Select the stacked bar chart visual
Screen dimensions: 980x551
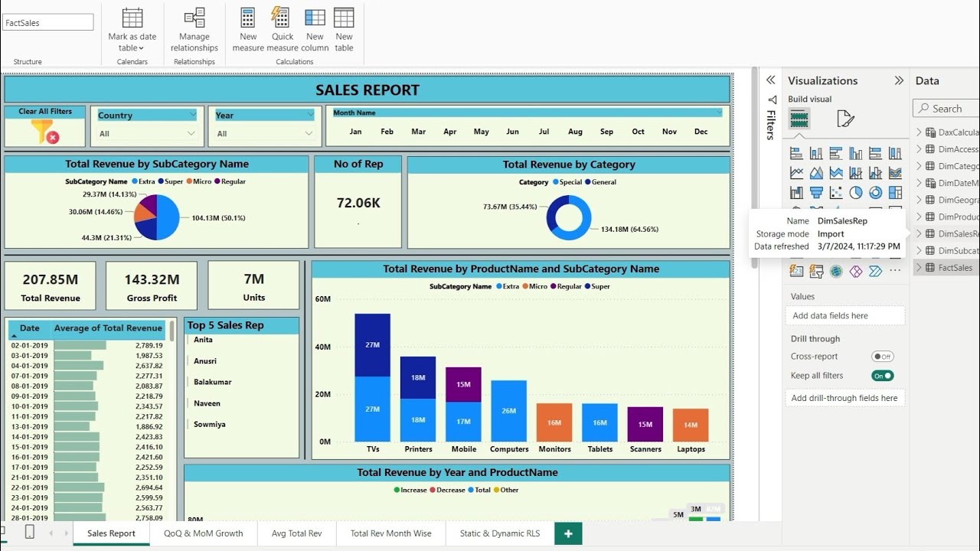click(x=796, y=154)
